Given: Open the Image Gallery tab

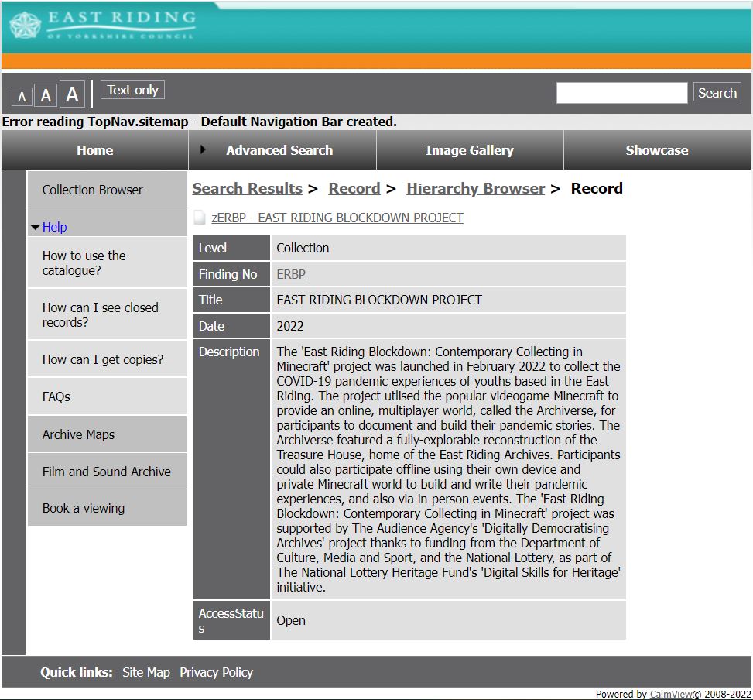Looking at the screenshot, I should (469, 150).
